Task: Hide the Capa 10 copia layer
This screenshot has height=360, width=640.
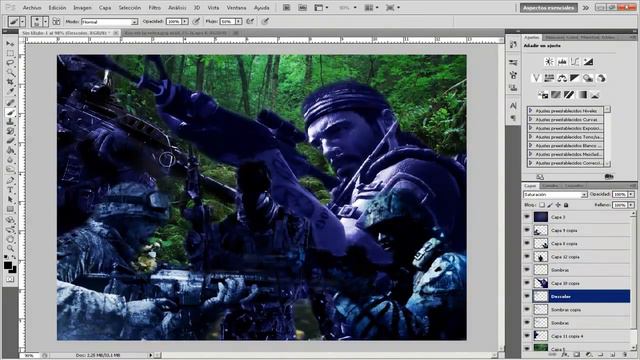Action: (527, 283)
